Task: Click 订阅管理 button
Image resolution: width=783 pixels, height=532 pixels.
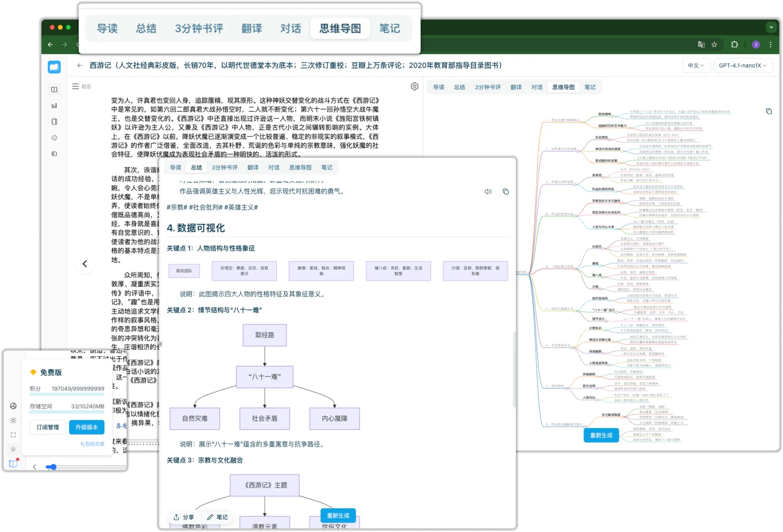Action: (x=48, y=427)
